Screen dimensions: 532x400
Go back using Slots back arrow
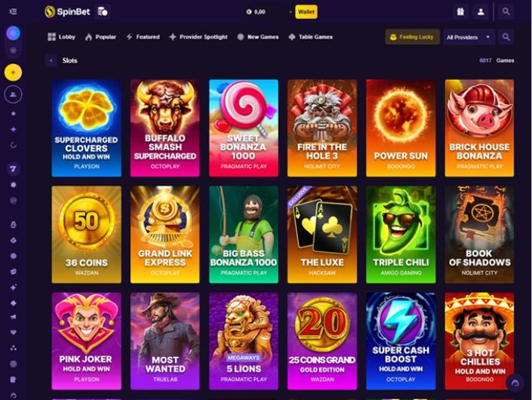(x=51, y=60)
